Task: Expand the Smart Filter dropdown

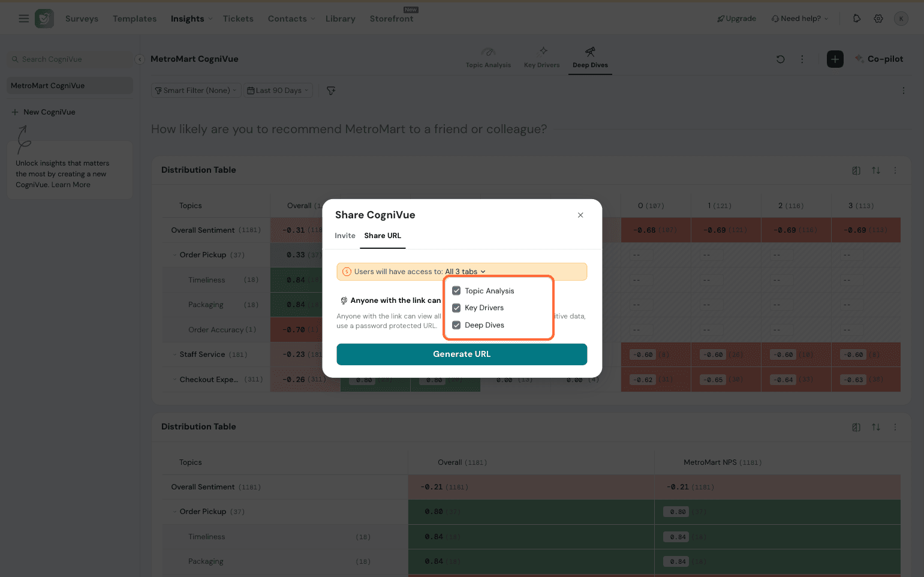Action: pyautogui.click(x=195, y=91)
